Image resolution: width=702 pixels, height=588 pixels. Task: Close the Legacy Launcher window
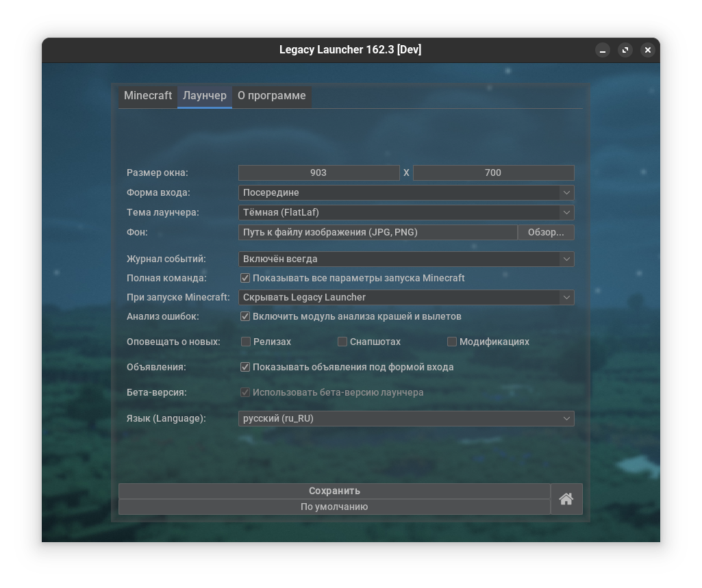[647, 50]
